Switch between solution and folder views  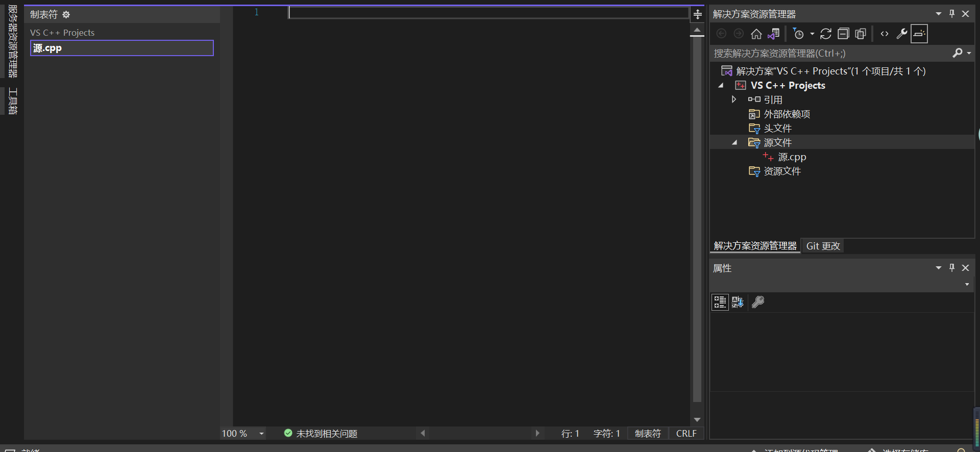click(x=774, y=34)
